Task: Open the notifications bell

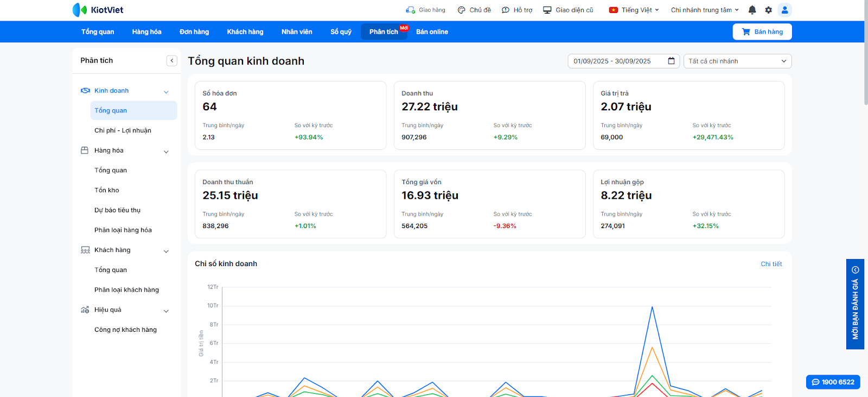Action: coord(752,10)
